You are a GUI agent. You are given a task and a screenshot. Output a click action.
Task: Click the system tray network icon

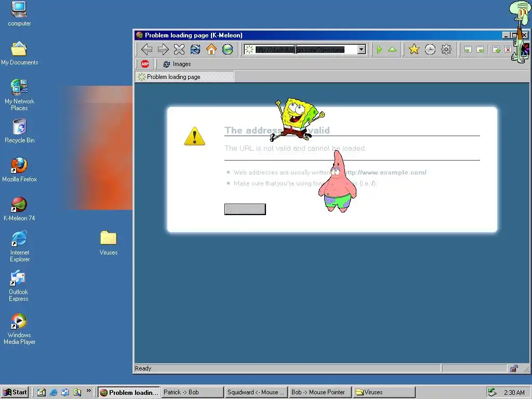(x=492, y=392)
